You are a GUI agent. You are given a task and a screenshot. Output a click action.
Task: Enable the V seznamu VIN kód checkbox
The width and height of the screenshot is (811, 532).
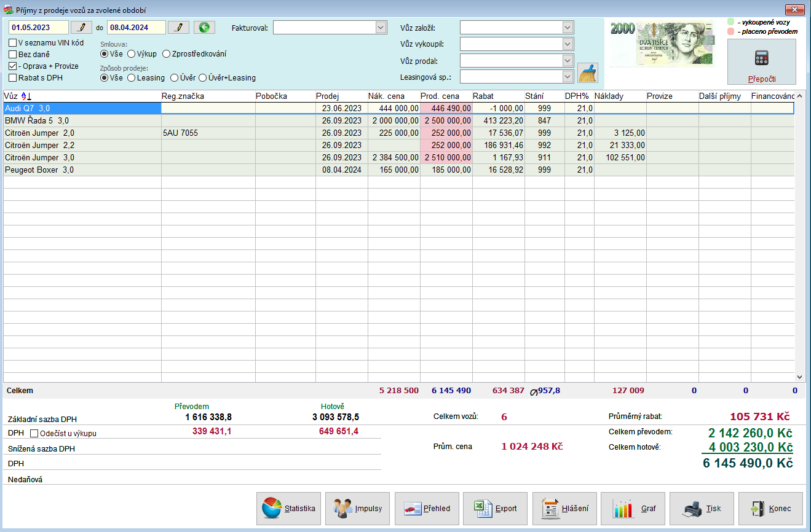(13, 43)
